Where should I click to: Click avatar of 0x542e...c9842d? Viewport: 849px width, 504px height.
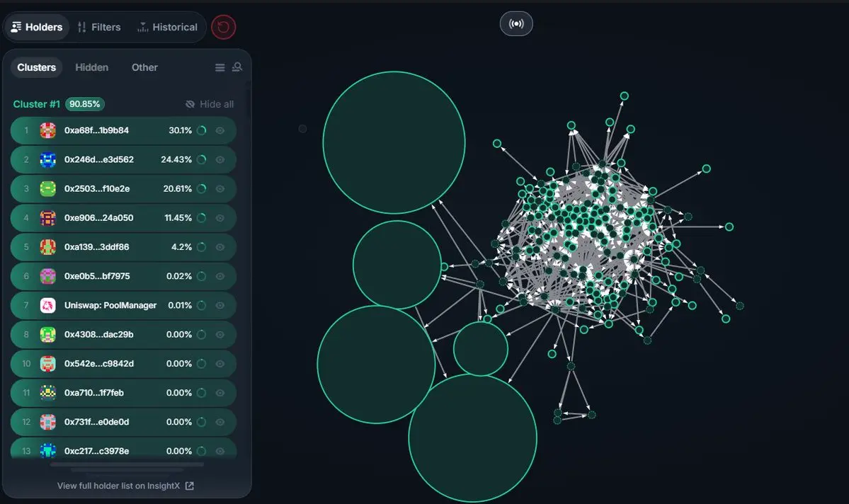click(x=47, y=364)
